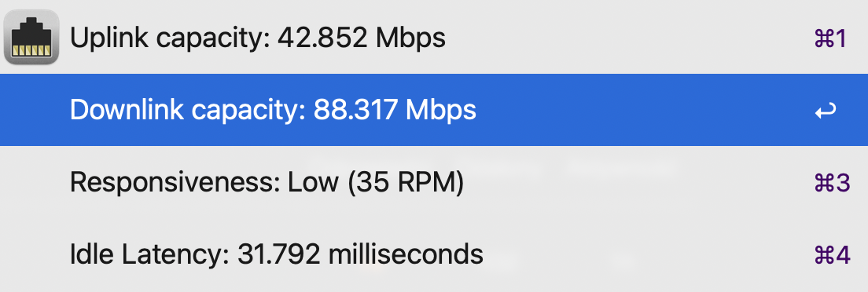Click the 42.852 Mbps uplink value

coord(362,38)
